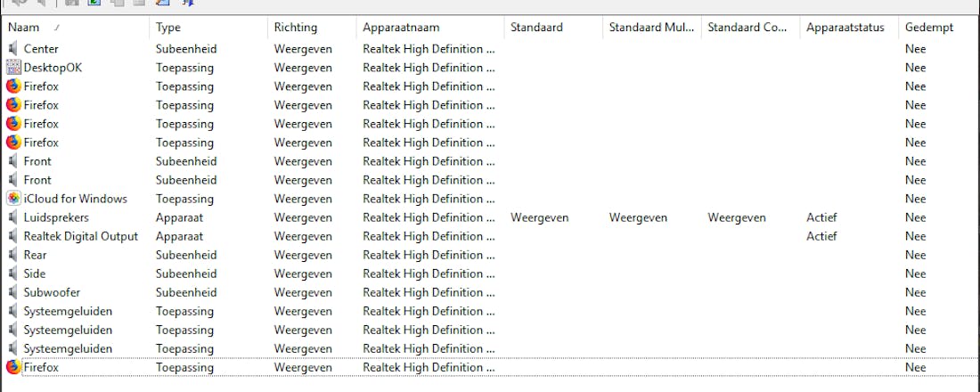Select the Rear subunit name

tap(35, 255)
